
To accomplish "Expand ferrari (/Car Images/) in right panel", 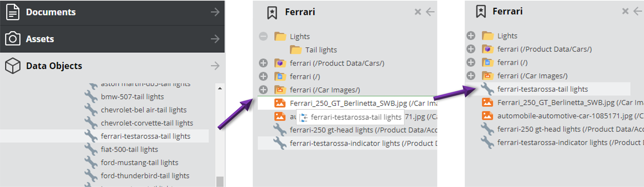I will 471,76.
